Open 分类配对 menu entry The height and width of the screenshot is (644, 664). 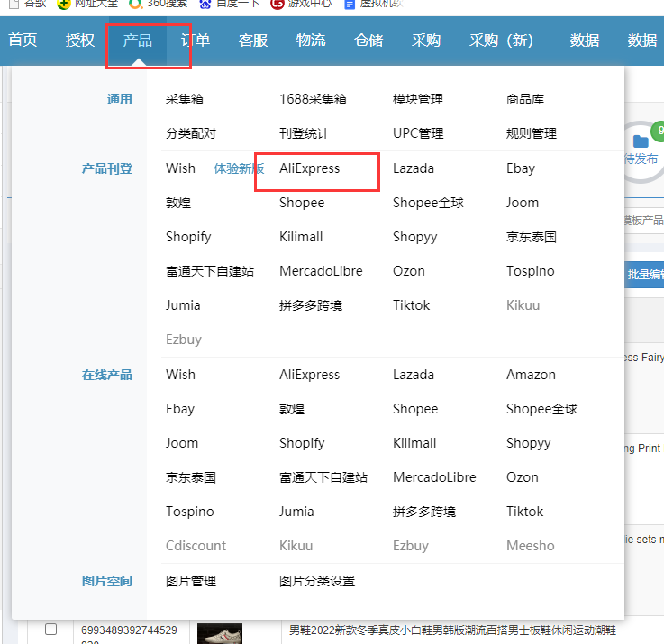point(191,133)
